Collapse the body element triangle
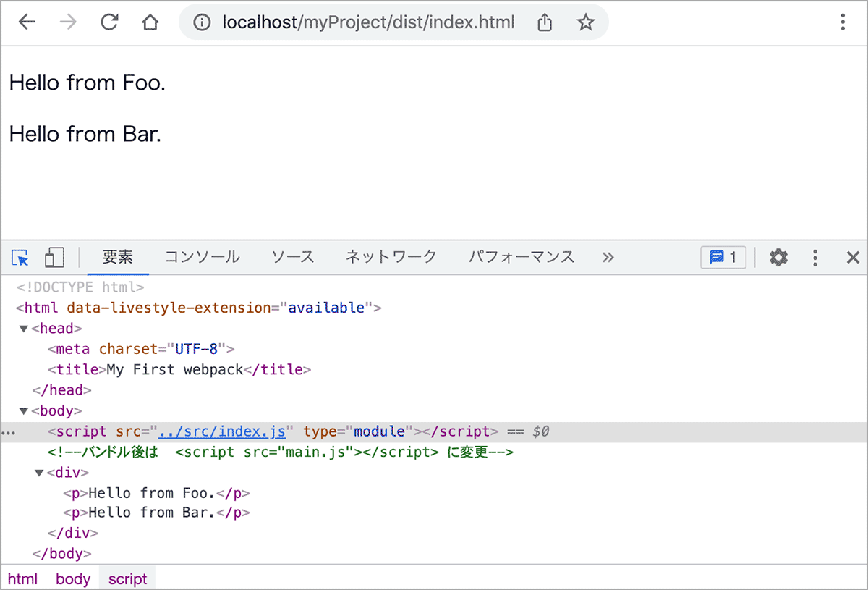The image size is (868, 590). point(24,411)
